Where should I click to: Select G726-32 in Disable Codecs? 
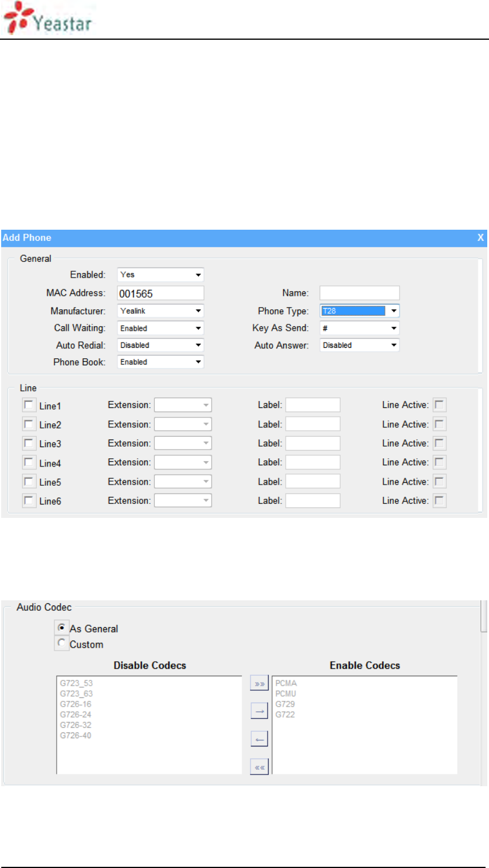(x=75, y=725)
